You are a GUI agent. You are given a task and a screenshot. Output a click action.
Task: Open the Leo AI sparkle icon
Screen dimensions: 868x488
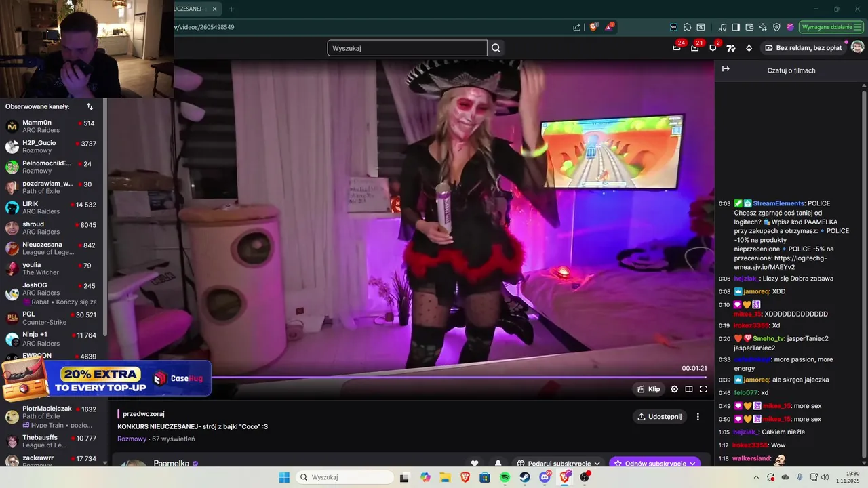pyautogui.click(x=763, y=27)
